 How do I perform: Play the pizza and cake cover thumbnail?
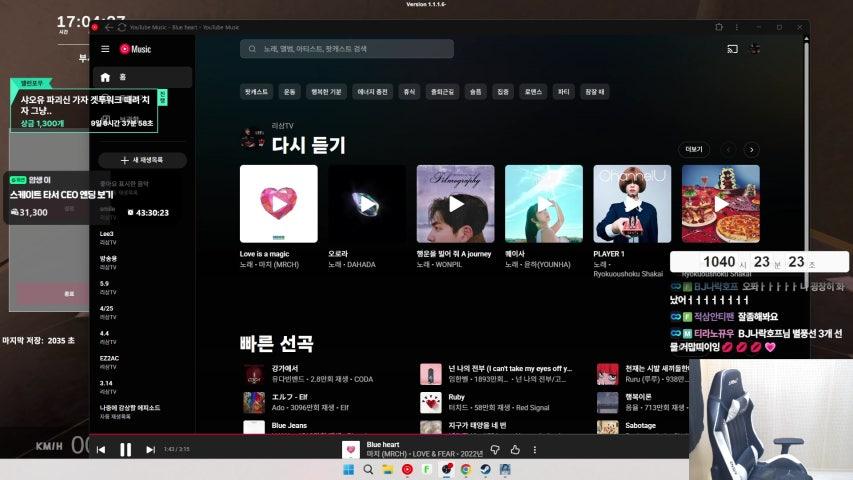721,204
